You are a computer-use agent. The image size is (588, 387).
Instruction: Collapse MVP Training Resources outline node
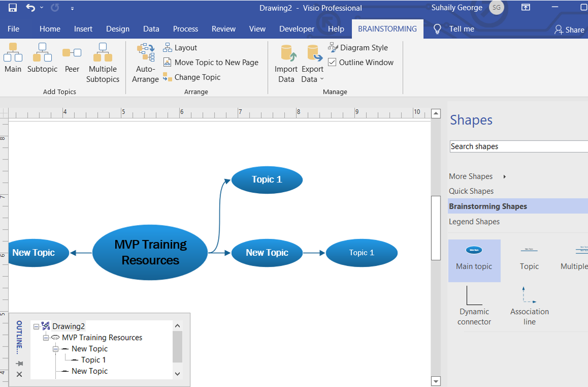point(46,338)
